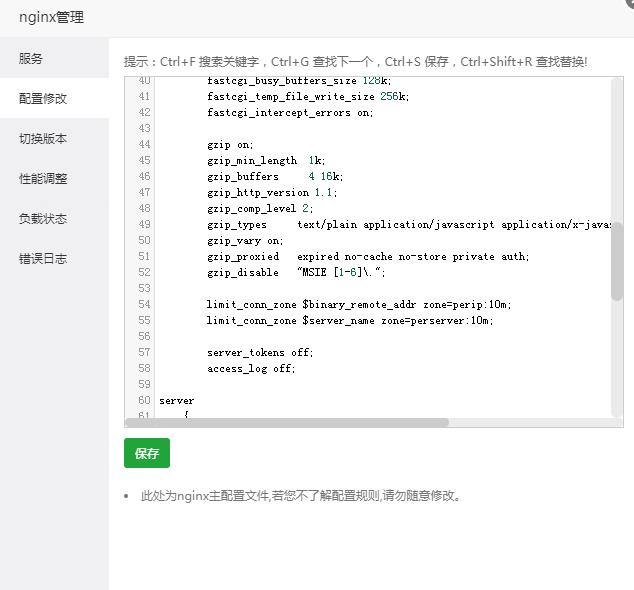Click the green 保存 button
634x590 pixels.
[x=147, y=453]
